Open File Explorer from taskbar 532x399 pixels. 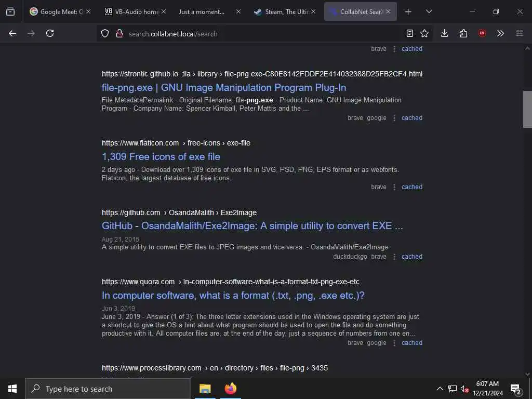205,389
